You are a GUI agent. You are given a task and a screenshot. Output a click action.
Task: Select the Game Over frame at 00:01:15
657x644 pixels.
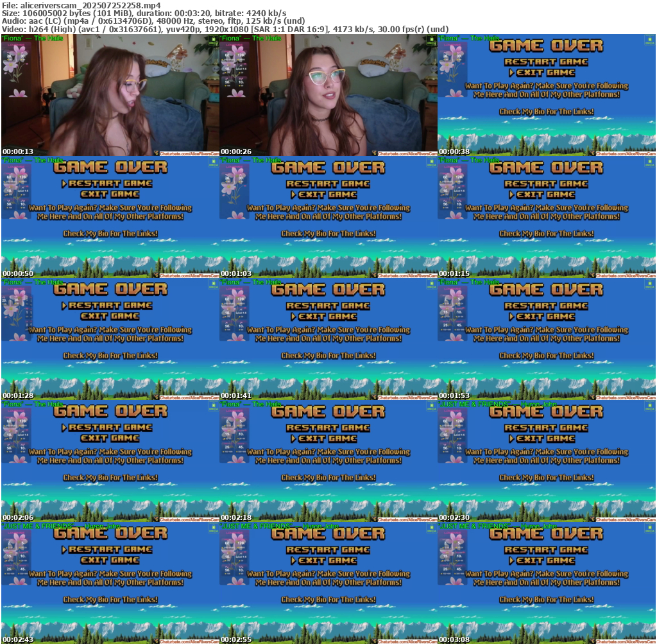click(x=547, y=217)
